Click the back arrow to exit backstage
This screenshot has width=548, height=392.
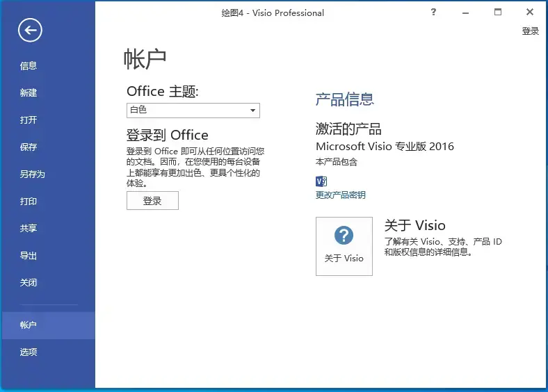tap(30, 31)
